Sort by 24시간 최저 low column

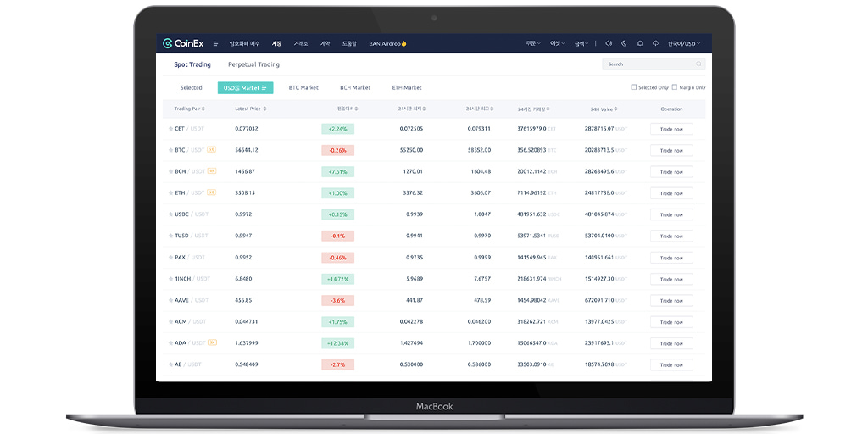coord(412,109)
